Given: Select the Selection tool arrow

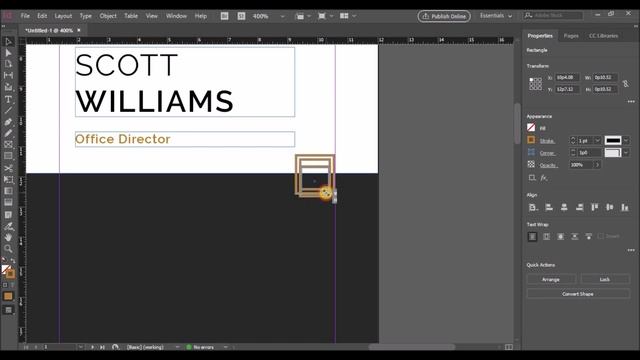Looking at the screenshot, I should [8, 42].
